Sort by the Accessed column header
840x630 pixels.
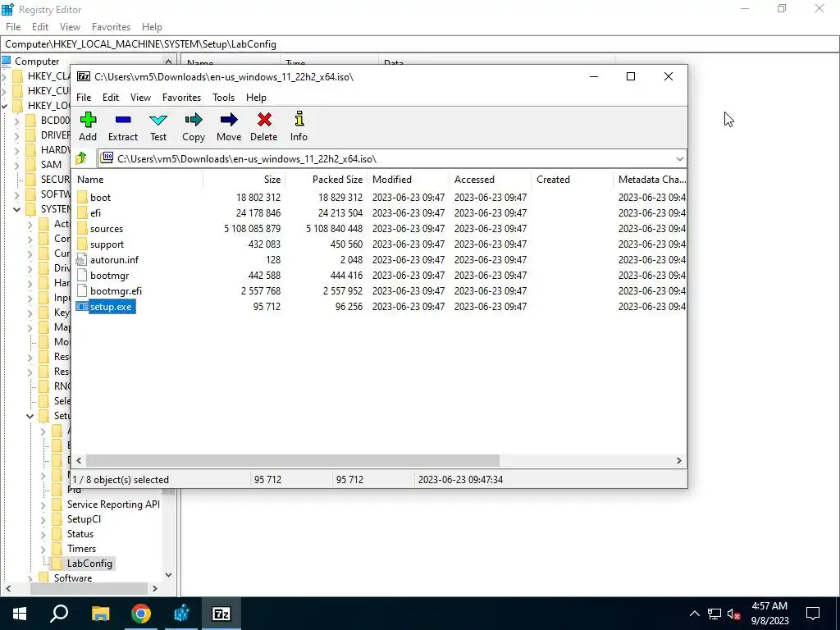coord(491,180)
